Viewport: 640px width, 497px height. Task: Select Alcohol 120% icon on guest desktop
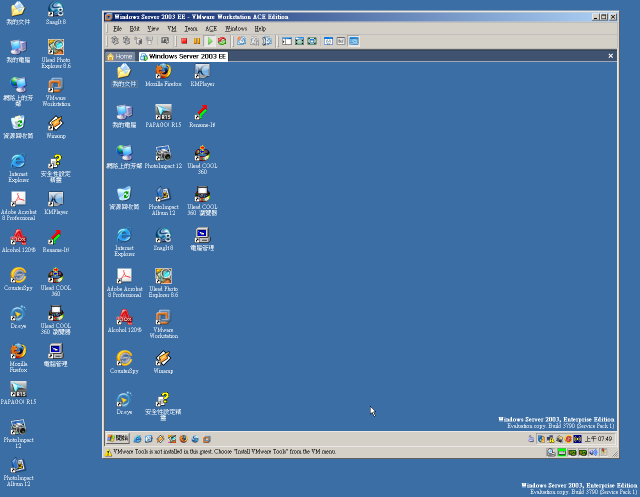click(x=124, y=321)
